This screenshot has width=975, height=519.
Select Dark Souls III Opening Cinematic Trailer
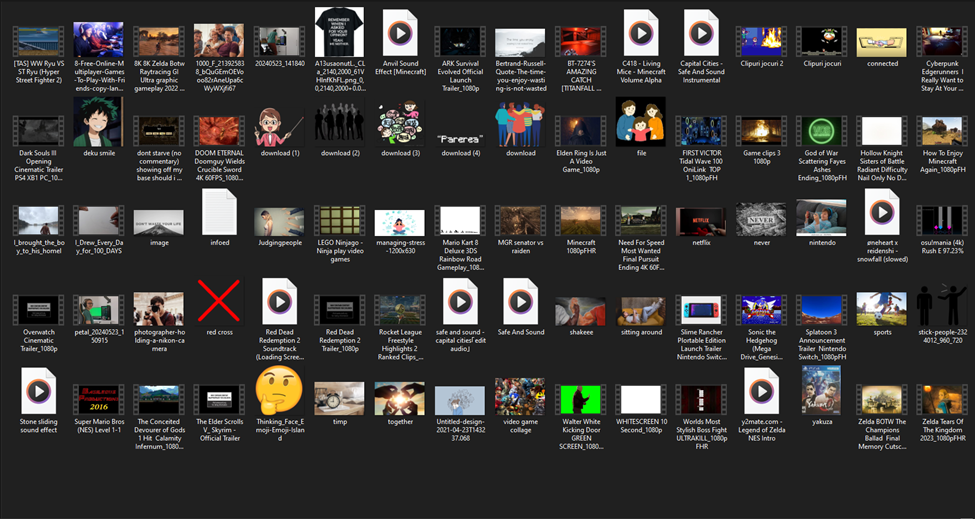(x=39, y=131)
